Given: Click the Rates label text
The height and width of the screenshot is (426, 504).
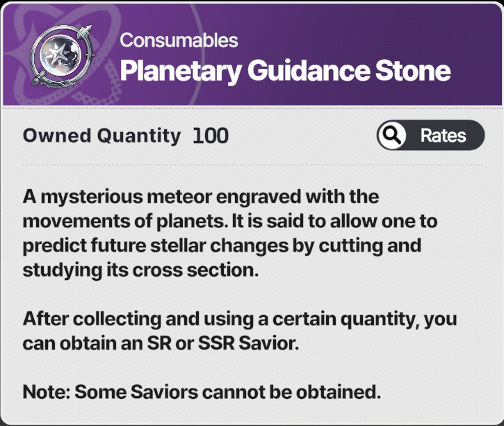Looking at the screenshot, I should click(443, 136).
